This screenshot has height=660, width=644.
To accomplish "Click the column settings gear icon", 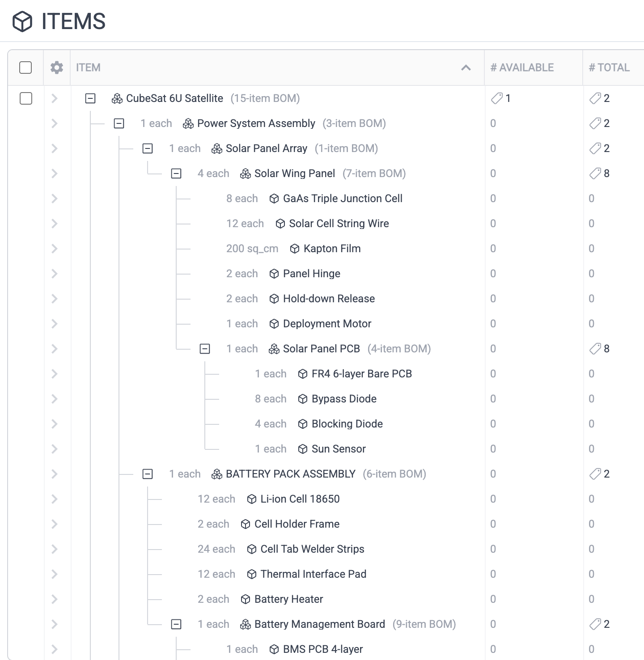I will coord(57,68).
